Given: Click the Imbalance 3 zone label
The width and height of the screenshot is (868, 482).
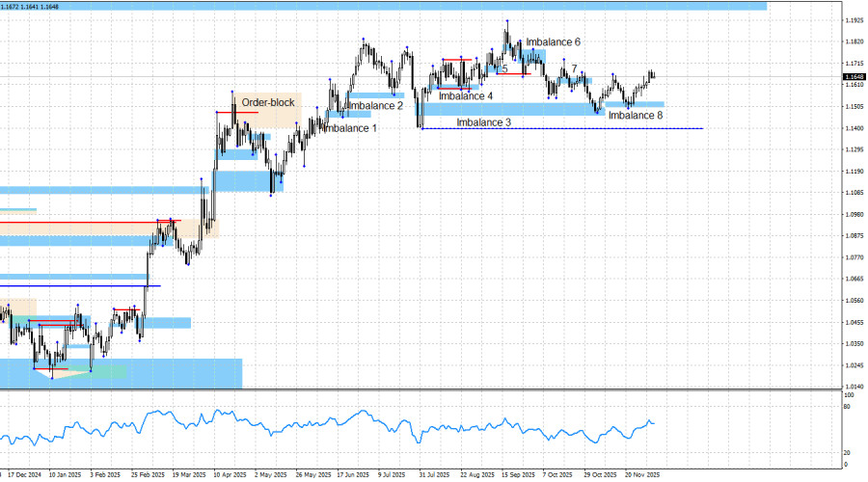Looking at the screenshot, I should [x=483, y=122].
